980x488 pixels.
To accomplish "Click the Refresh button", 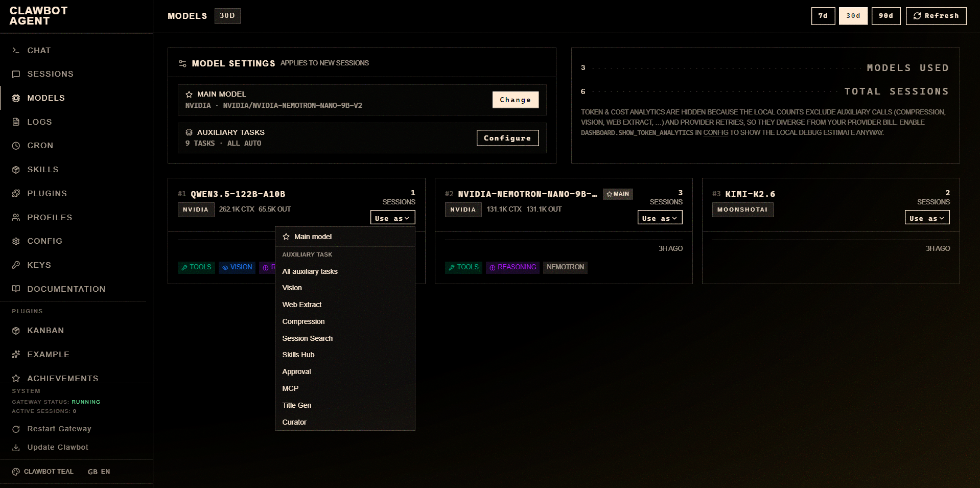I will click(936, 16).
